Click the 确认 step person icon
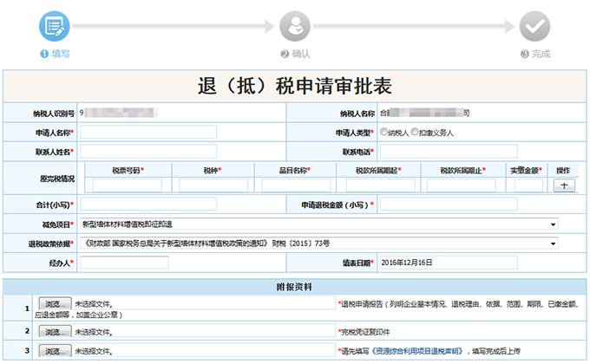The width and height of the screenshot is (590, 364). [296, 26]
